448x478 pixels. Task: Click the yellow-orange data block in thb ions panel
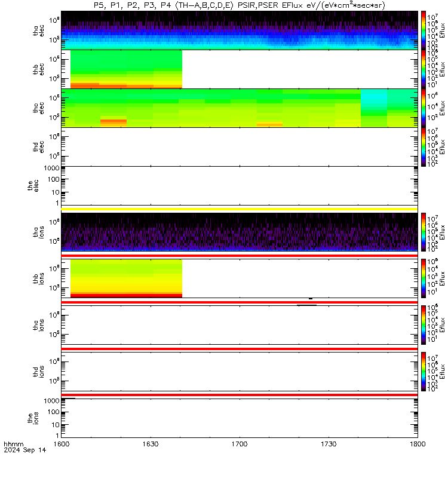[126, 278]
